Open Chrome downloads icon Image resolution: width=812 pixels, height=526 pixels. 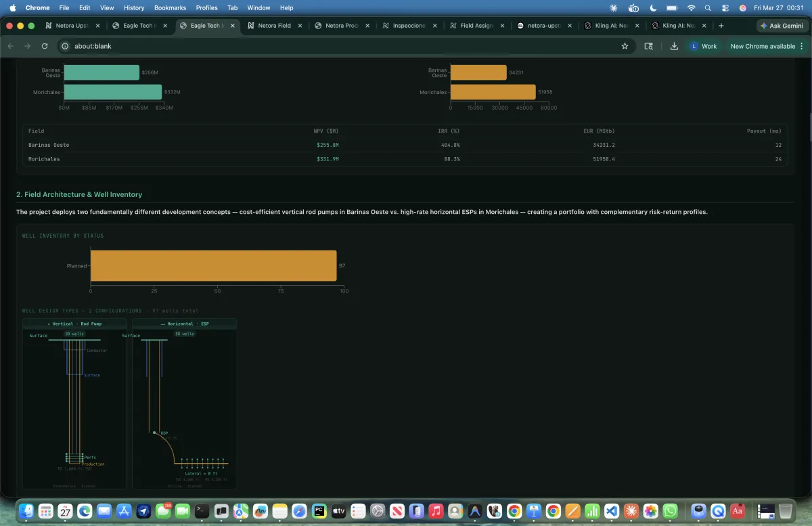674,46
